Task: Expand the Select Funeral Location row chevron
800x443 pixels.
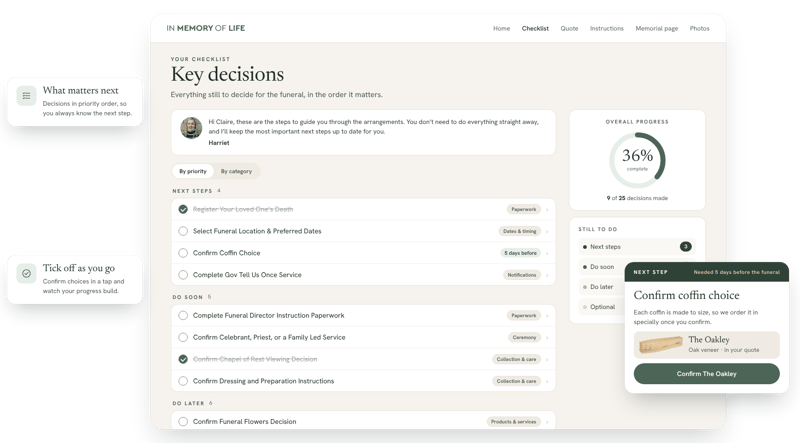Action: pos(547,232)
